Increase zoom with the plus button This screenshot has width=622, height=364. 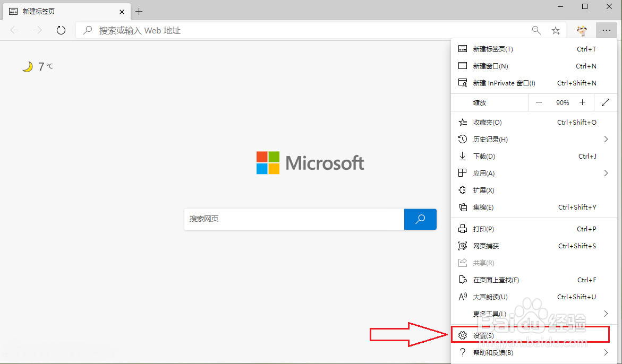(582, 102)
